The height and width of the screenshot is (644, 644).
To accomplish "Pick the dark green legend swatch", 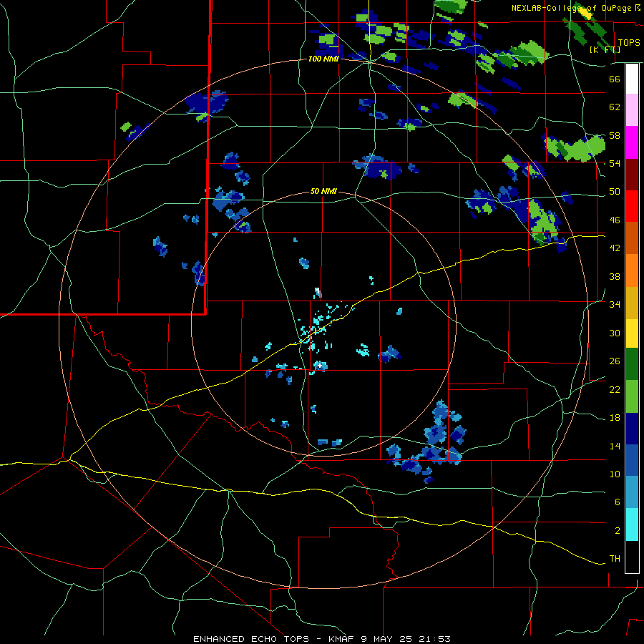I will (632, 364).
